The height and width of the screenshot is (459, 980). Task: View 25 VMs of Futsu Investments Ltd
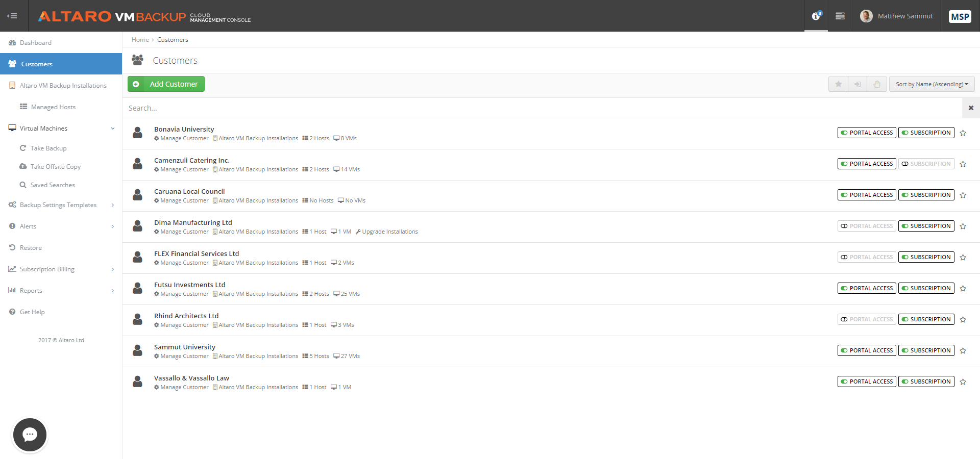[x=347, y=294]
